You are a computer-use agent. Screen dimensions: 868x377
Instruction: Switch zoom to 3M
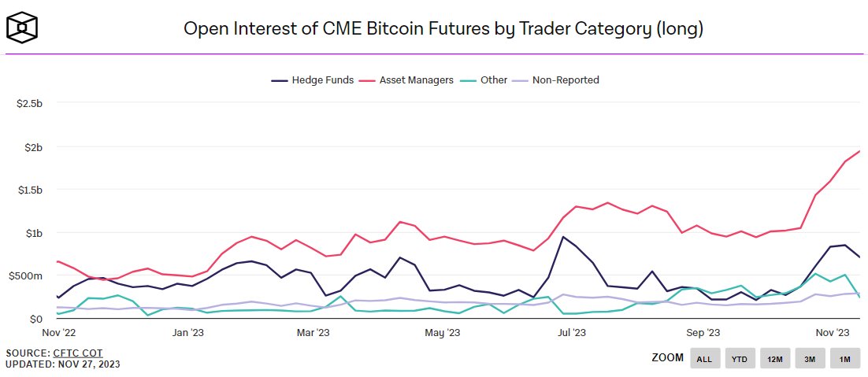[x=810, y=360]
